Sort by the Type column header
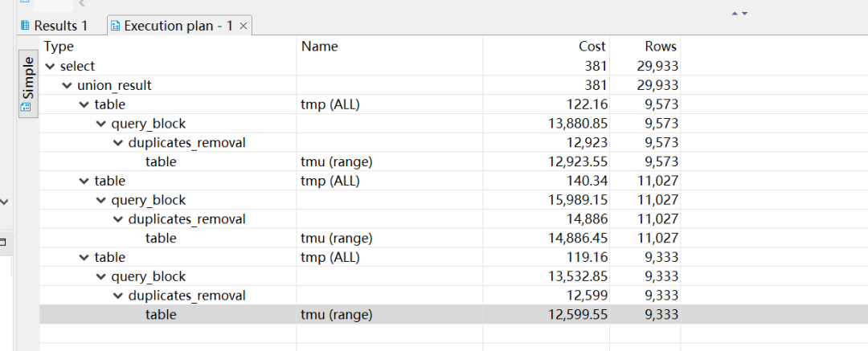The height and width of the screenshot is (351, 868). pyautogui.click(x=59, y=47)
